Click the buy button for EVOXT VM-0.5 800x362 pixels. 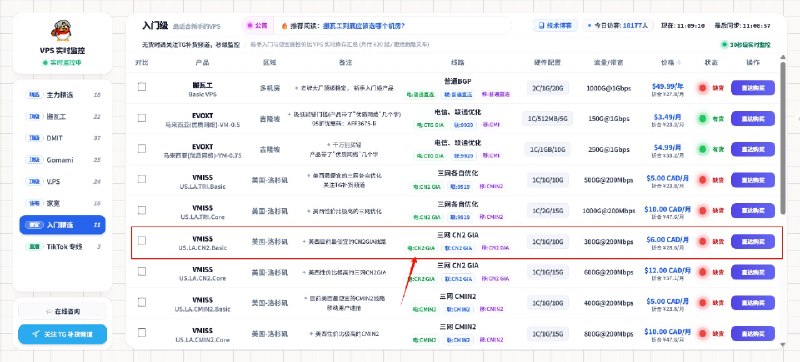coord(753,118)
